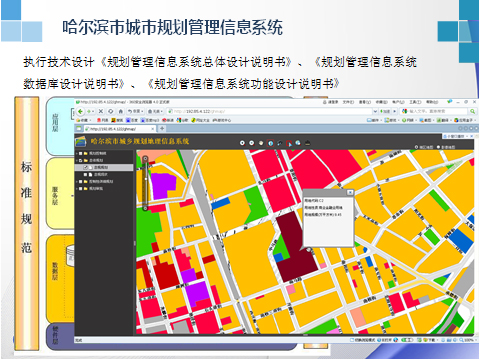
Task: Open new browser tab with plus button
Action: [162, 128]
